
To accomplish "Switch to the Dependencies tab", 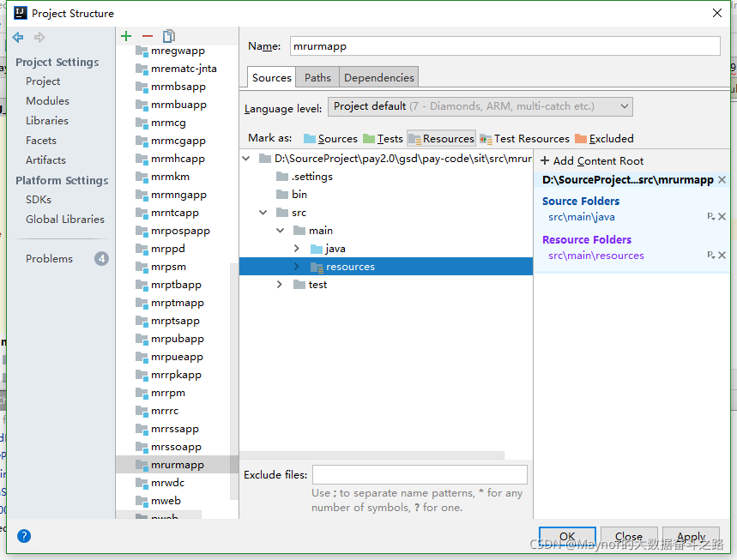I will click(378, 76).
